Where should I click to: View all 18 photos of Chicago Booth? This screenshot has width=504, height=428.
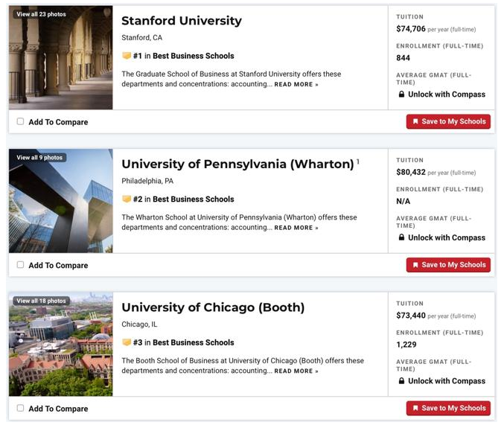[x=41, y=301]
